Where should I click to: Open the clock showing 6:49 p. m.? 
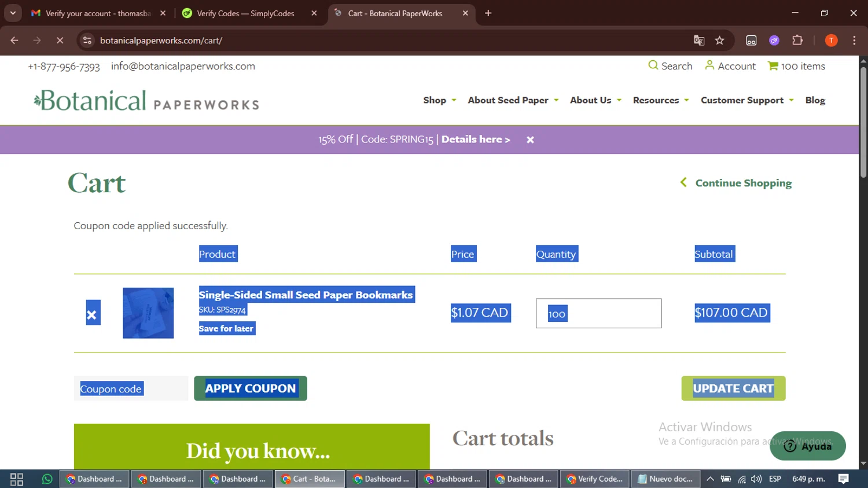click(x=808, y=479)
